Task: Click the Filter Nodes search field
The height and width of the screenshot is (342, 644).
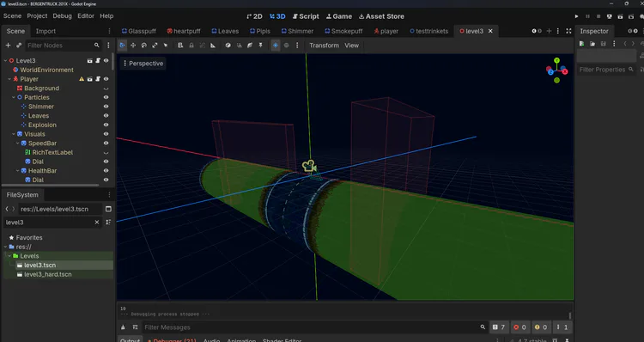Action: point(64,46)
